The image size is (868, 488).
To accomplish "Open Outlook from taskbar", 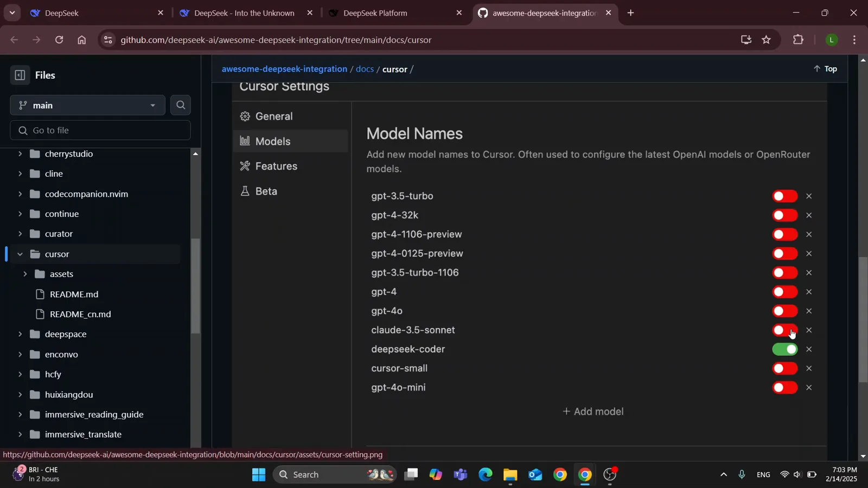I will (x=535, y=475).
